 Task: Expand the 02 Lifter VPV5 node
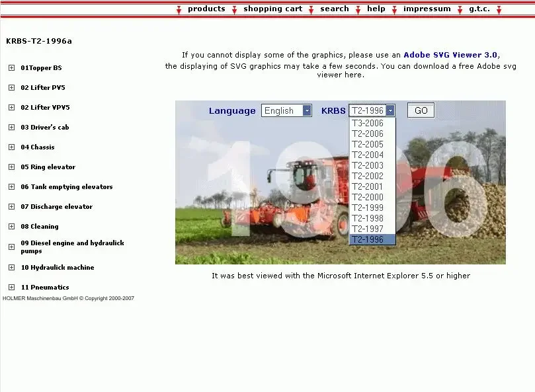click(12, 108)
